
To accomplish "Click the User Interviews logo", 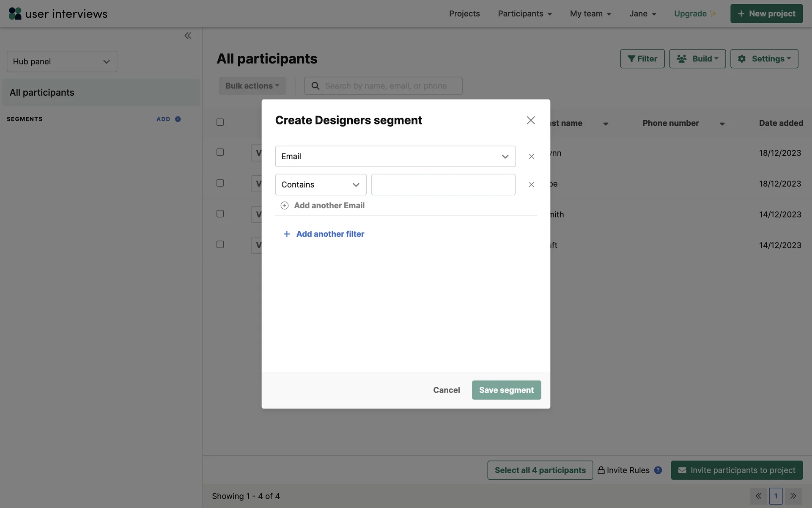I will point(58,14).
